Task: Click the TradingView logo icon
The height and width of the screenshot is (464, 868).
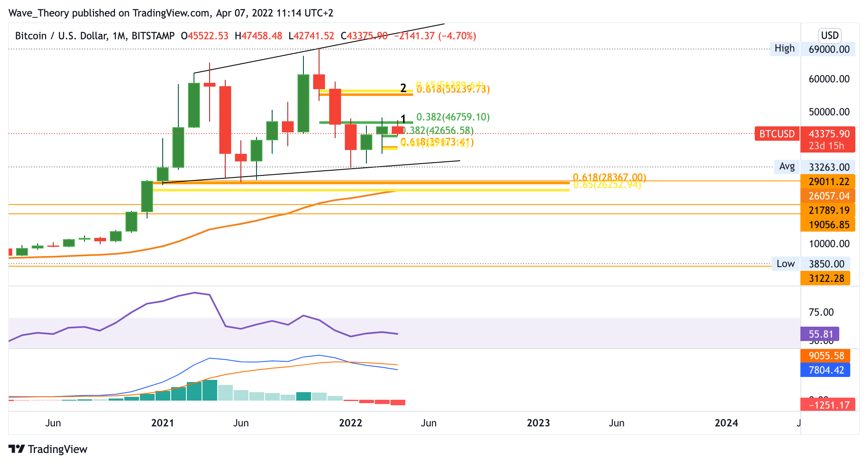Action: [17, 449]
